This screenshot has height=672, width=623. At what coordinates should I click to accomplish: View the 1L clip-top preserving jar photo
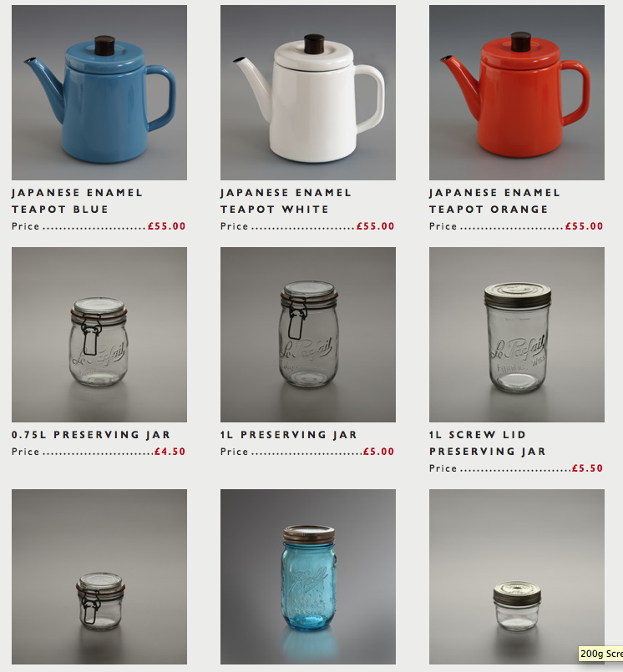308,334
